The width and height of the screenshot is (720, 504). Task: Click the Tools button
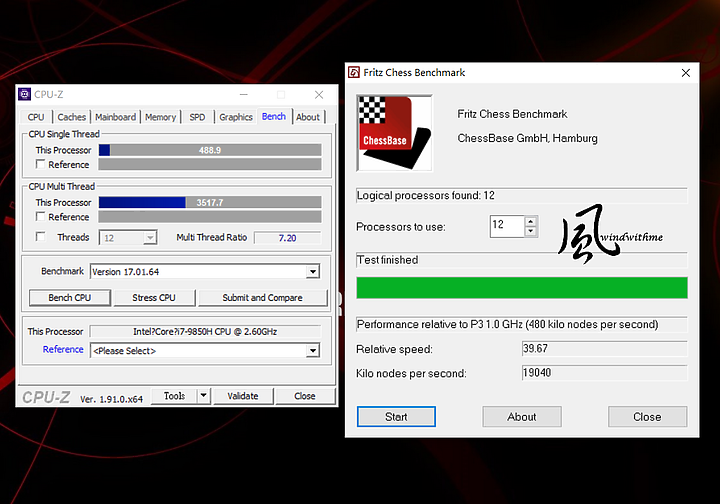click(174, 396)
